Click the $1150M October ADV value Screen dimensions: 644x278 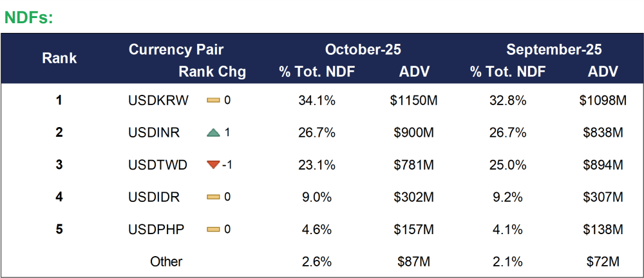tap(414, 101)
